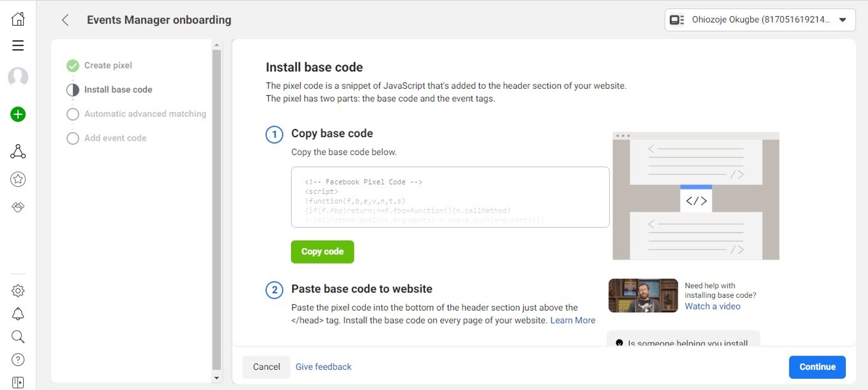868x390 pixels.
Task: Open the custom conversions star icon
Action: coord(18,179)
